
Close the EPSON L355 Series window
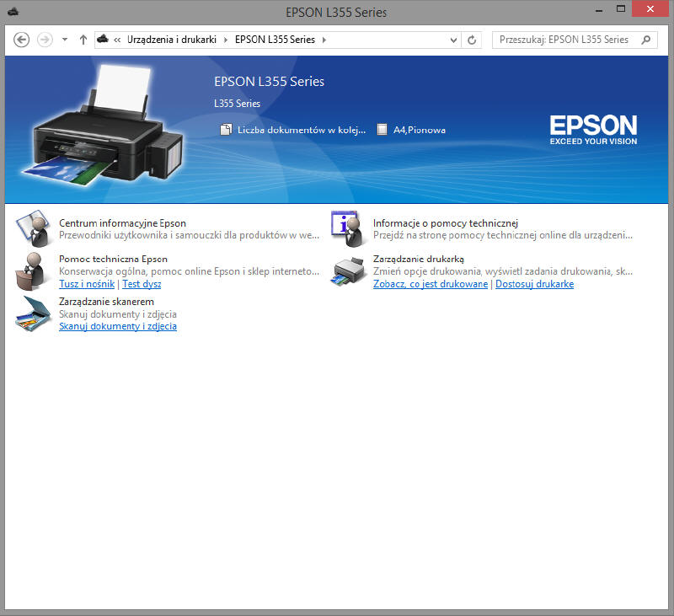650,9
